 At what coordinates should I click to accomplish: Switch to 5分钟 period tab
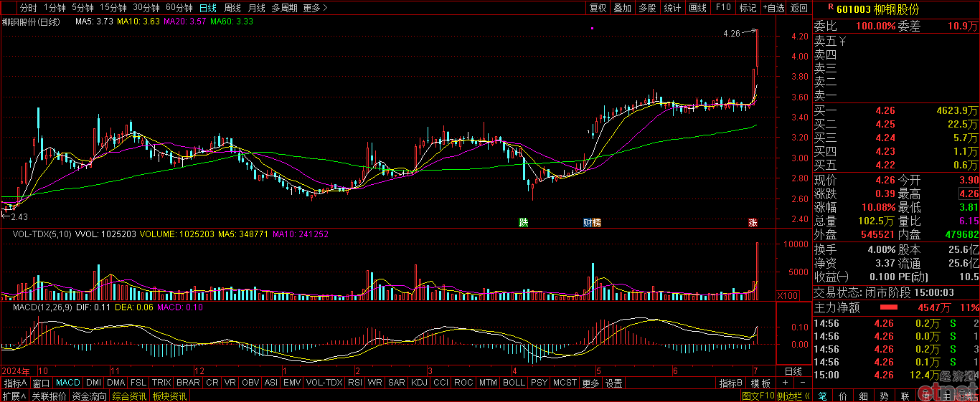click(83, 8)
